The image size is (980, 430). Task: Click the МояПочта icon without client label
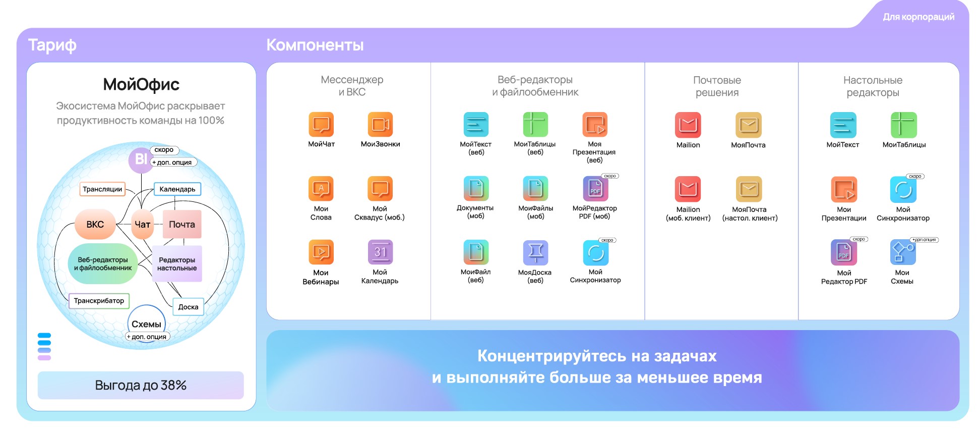point(749,125)
